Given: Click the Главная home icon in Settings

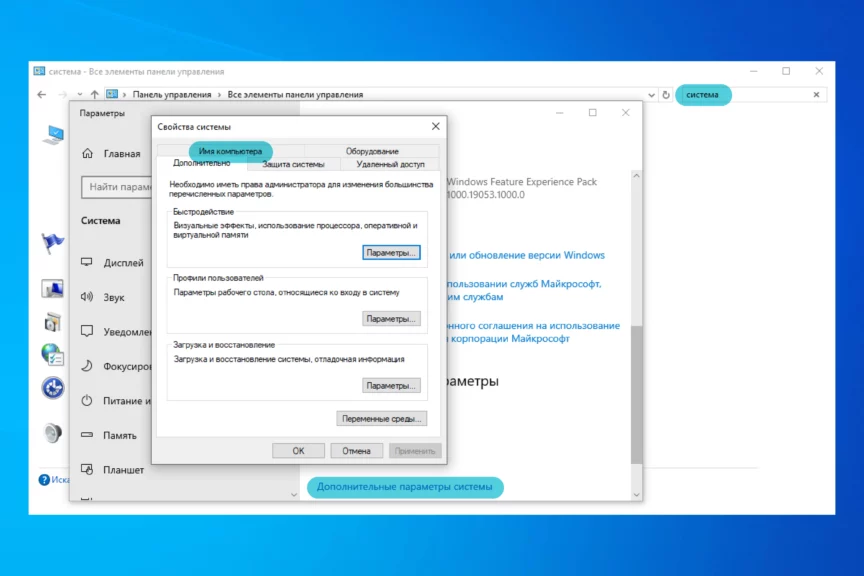Looking at the screenshot, I should click(x=87, y=154).
